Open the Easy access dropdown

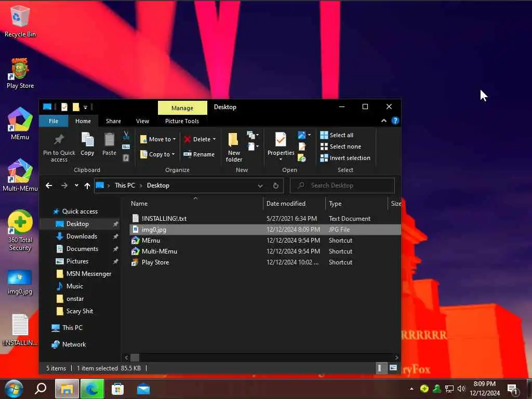(x=253, y=147)
